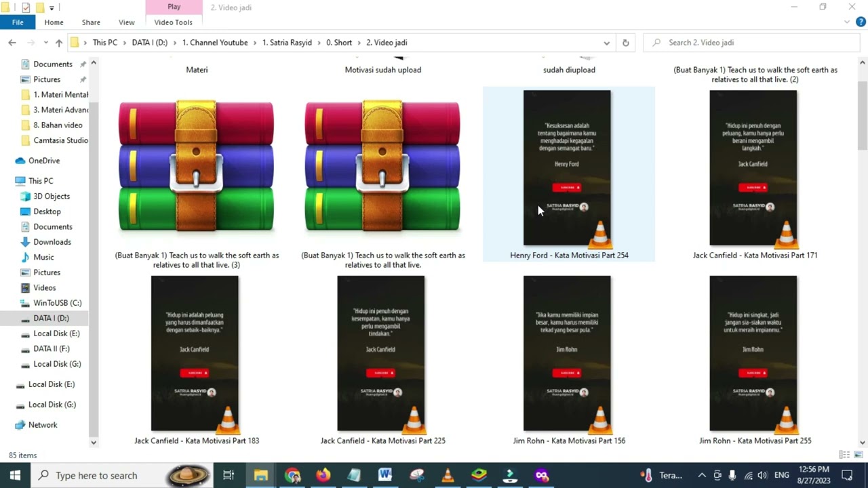The width and height of the screenshot is (868, 488).
Task: Click 1. Channel Youtube breadcrumb
Action: pos(215,43)
